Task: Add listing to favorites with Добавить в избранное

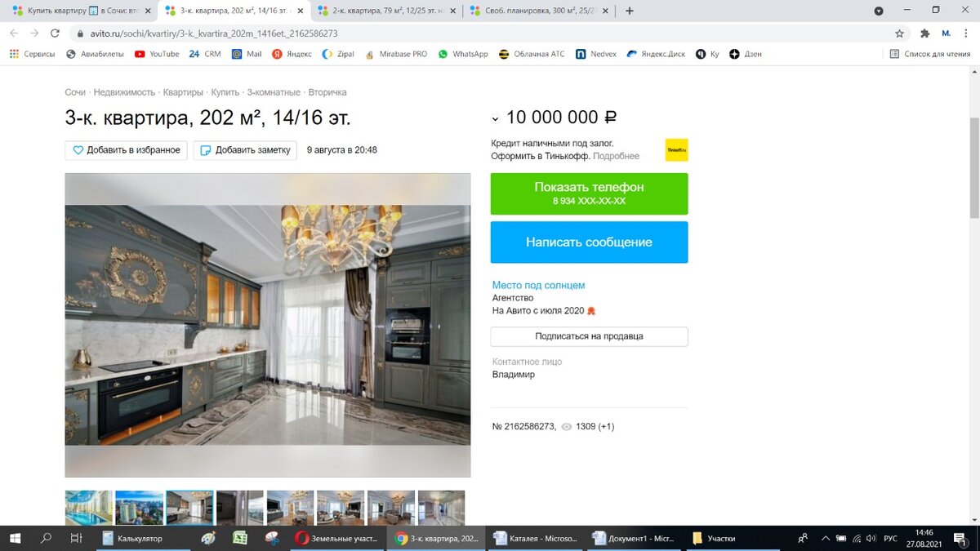Action: coord(127,150)
